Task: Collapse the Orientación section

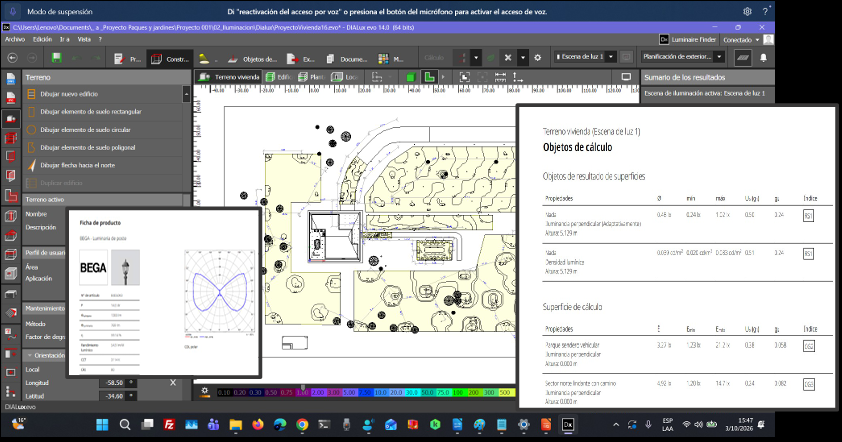Action: pos(30,356)
